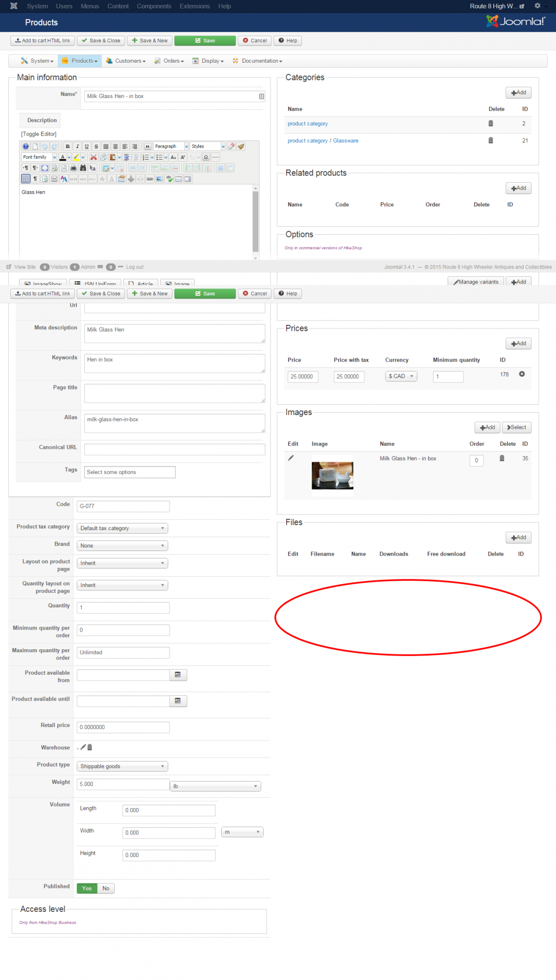Delete the 'product category' row trash icon
The height and width of the screenshot is (980, 556).
coord(491,123)
